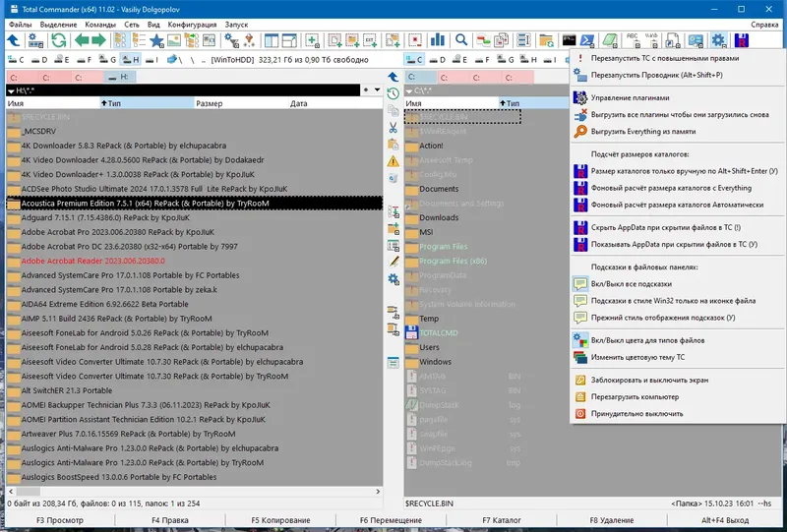The height and width of the screenshot is (532, 787).
Task: Click the left panel horizontal scrollbar thumb
Action: click(x=29, y=492)
